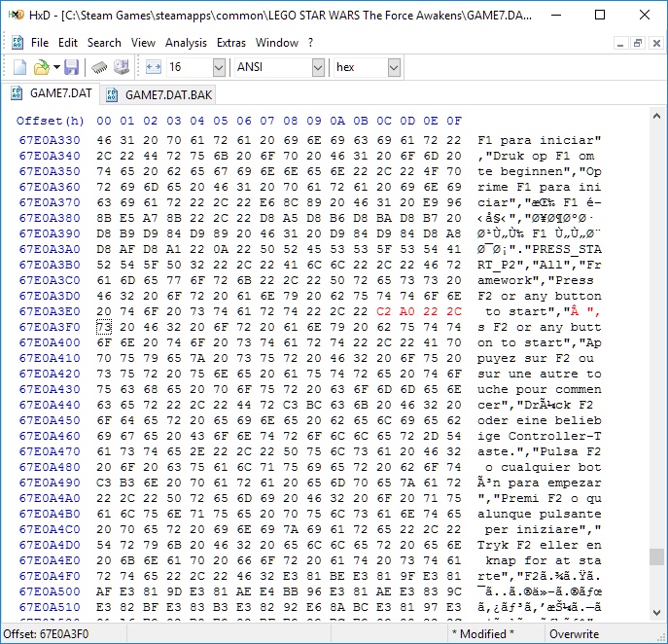Click the status bar 'Offset: 67E0A3F0' text
The image size is (668, 644).
tap(46, 634)
